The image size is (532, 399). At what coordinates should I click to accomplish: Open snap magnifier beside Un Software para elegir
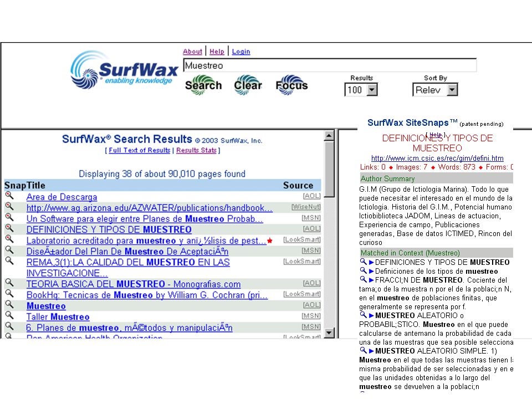(x=9, y=217)
